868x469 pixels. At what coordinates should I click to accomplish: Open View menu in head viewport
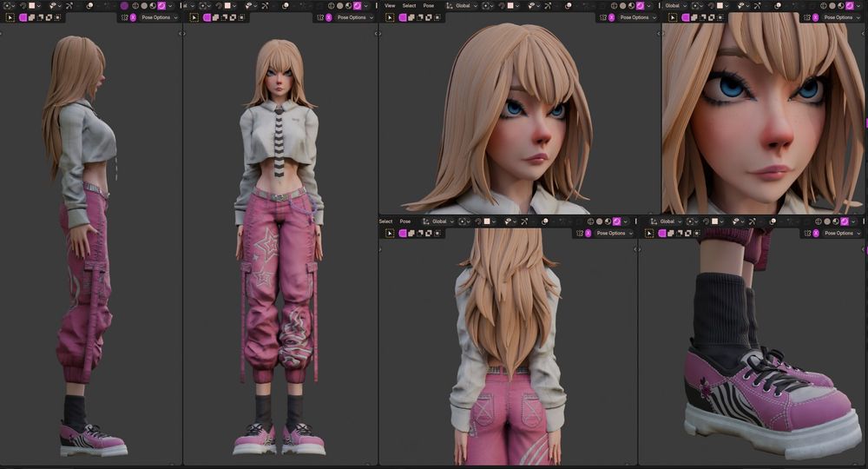(390, 5)
